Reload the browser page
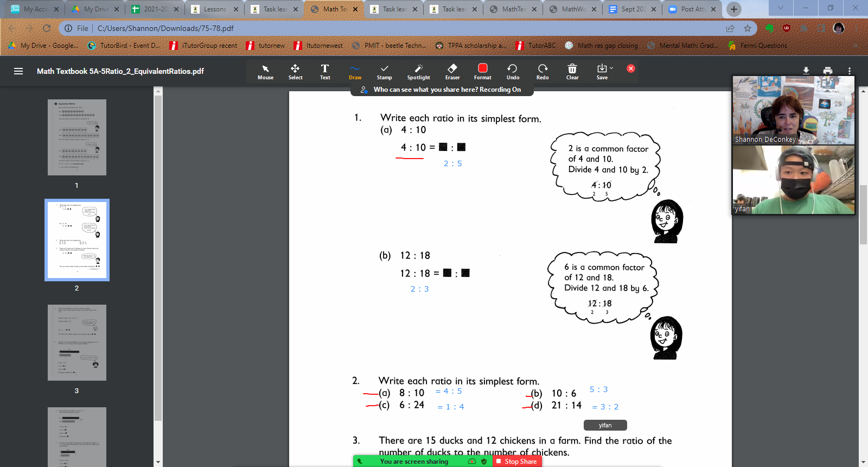 tap(47, 28)
